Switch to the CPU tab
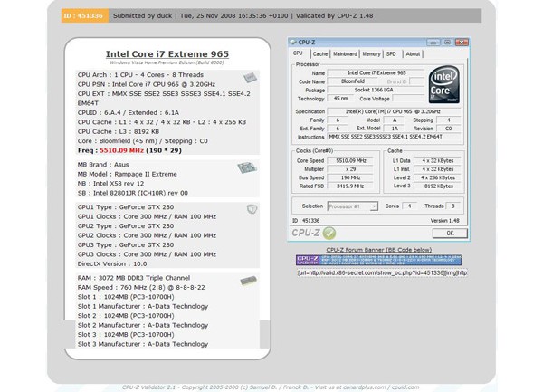This screenshot has height=392, width=543. pyautogui.click(x=298, y=53)
